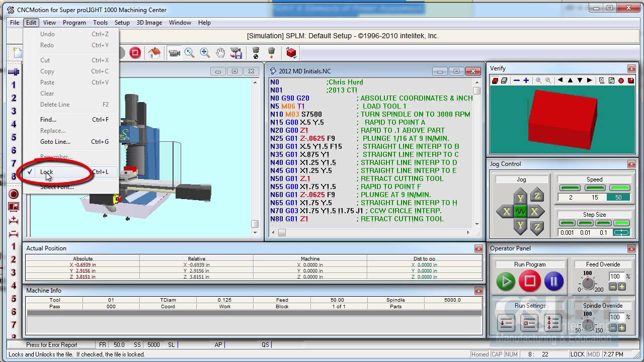This screenshot has width=644, height=362.
Task: Decrease spindle override with minus button
Action: [x=613, y=328]
